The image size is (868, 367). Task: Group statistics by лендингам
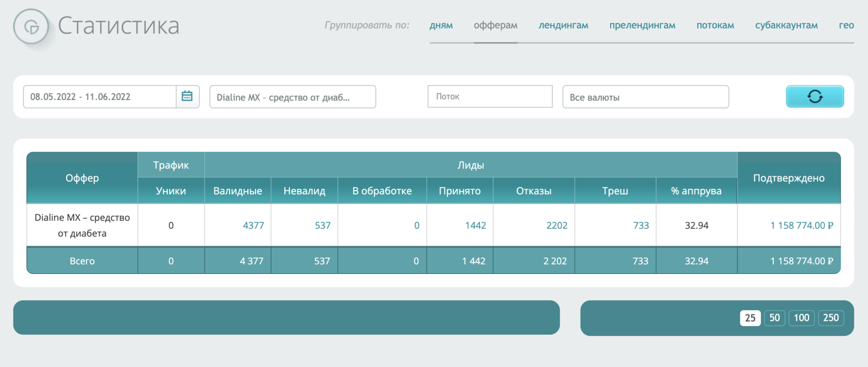coord(563,25)
